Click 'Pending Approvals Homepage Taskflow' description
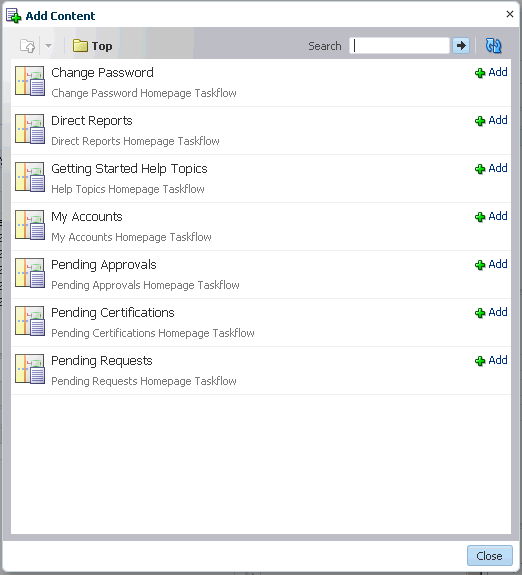This screenshot has height=575, width=522. point(145,285)
